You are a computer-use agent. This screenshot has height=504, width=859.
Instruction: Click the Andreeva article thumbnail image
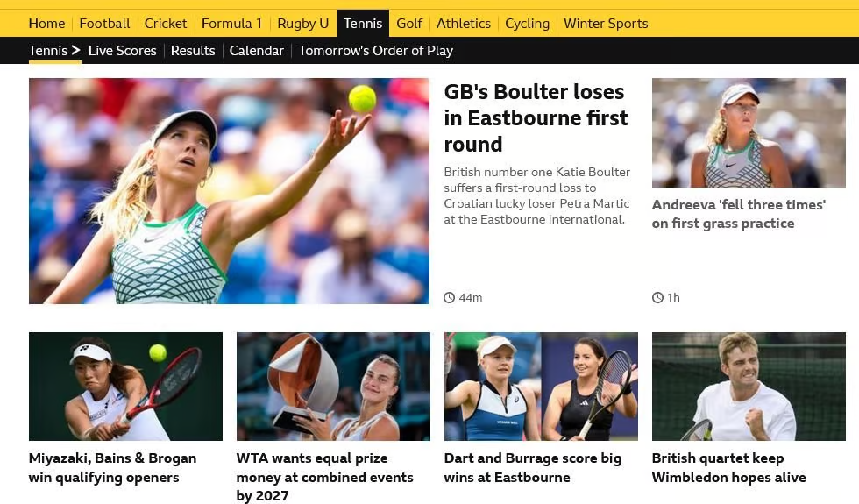click(x=749, y=132)
